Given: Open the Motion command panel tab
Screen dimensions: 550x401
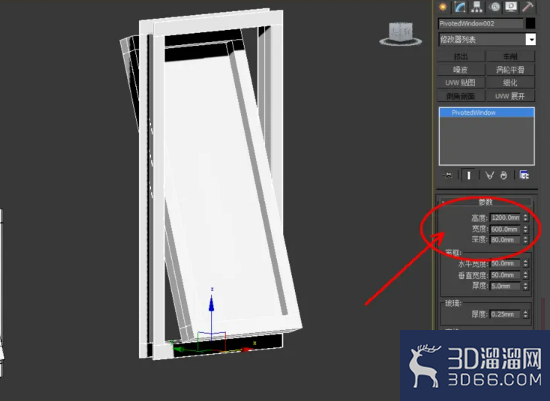Looking at the screenshot, I should click(495, 7).
